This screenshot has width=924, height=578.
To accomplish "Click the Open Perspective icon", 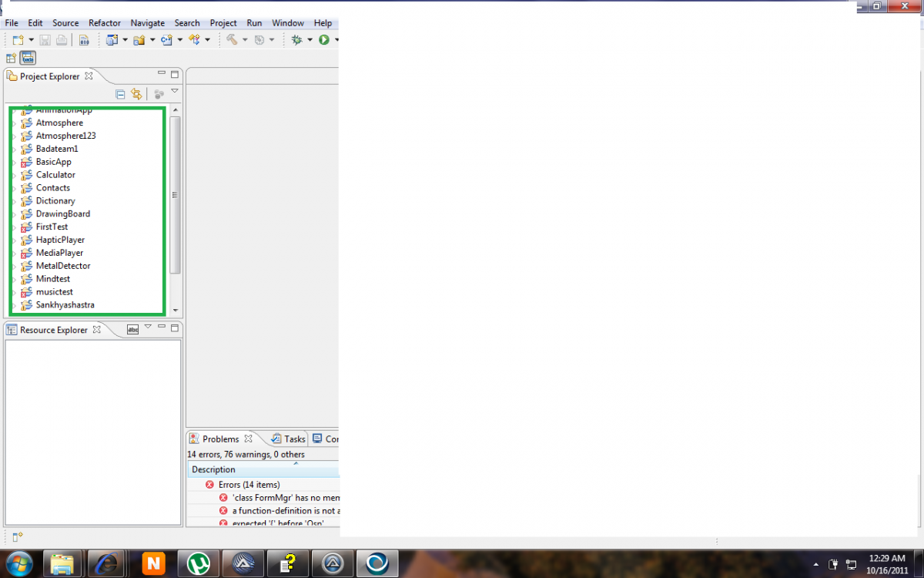I will pos(11,58).
